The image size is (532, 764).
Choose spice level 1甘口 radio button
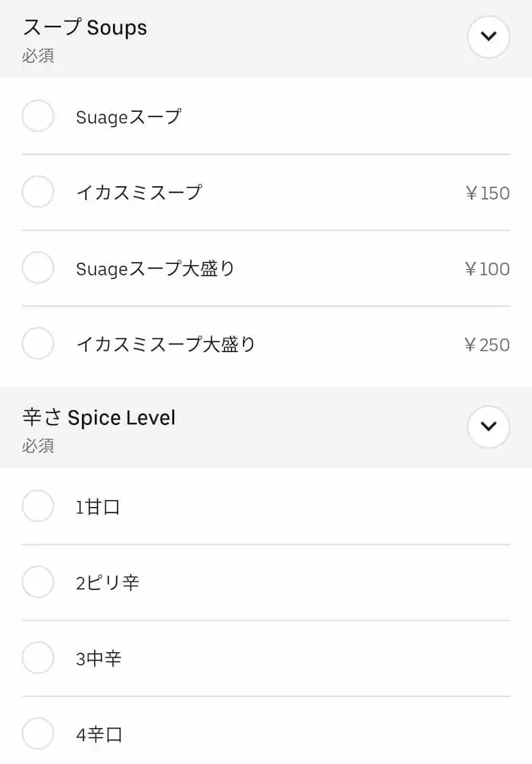[38, 506]
